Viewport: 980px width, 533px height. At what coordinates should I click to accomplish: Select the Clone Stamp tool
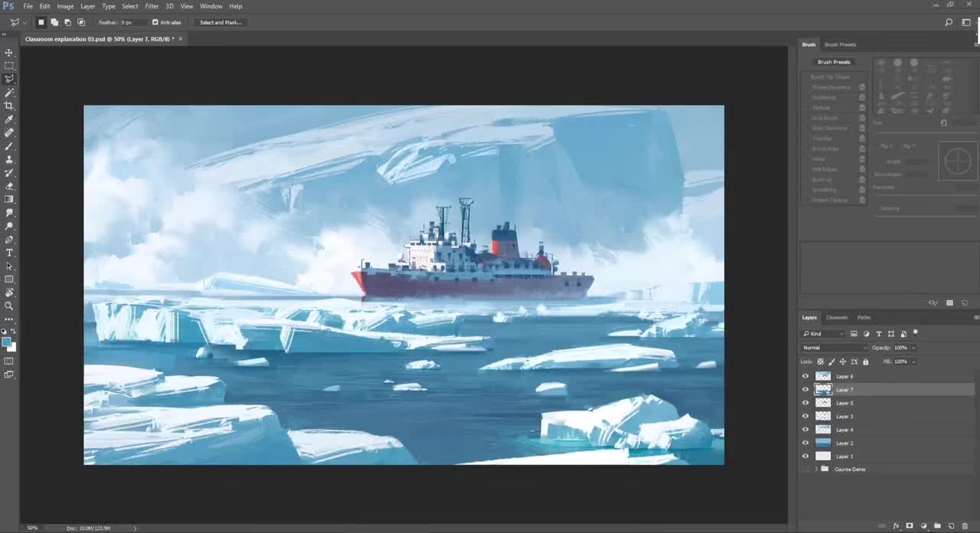[x=9, y=159]
